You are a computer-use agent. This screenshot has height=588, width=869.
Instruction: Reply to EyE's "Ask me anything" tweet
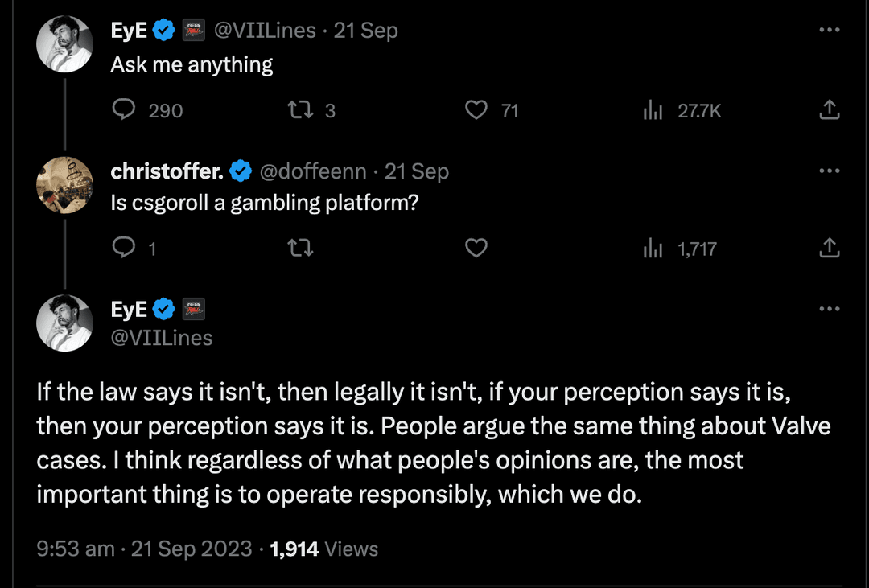123,110
